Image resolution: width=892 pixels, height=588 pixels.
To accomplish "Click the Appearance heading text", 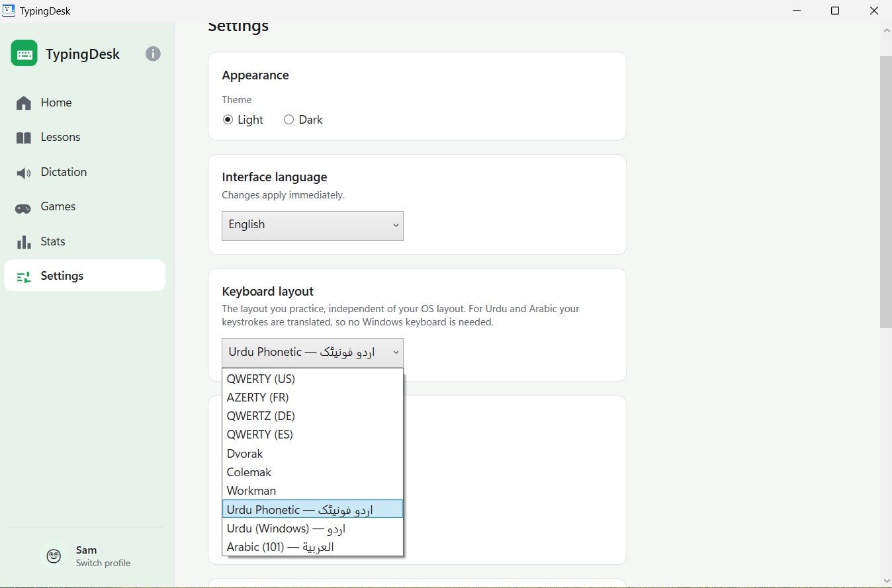I will tap(255, 75).
